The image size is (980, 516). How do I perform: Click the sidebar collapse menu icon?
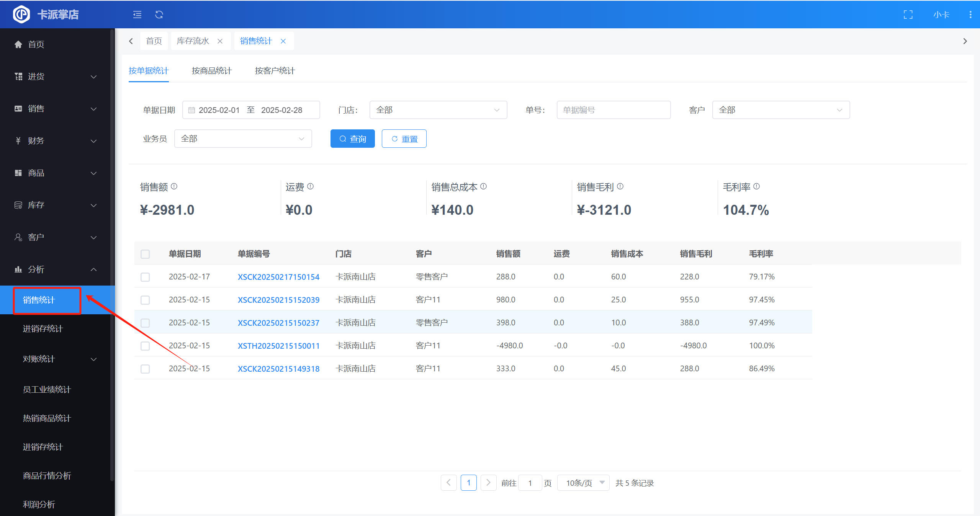(137, 15)
